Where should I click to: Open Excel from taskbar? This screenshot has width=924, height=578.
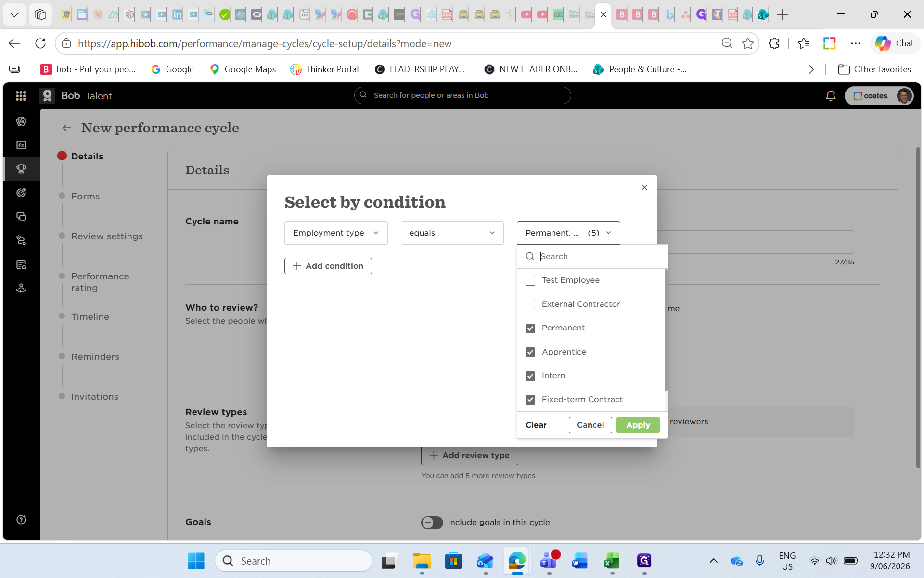(x=612, y=561)
